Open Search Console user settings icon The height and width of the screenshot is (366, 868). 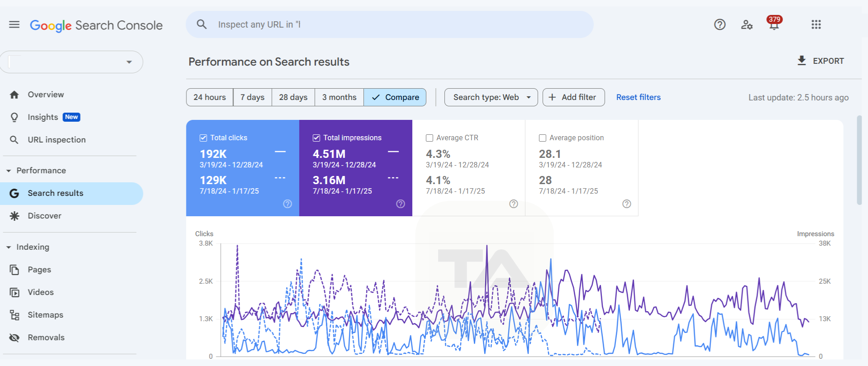tap(747, 24)
